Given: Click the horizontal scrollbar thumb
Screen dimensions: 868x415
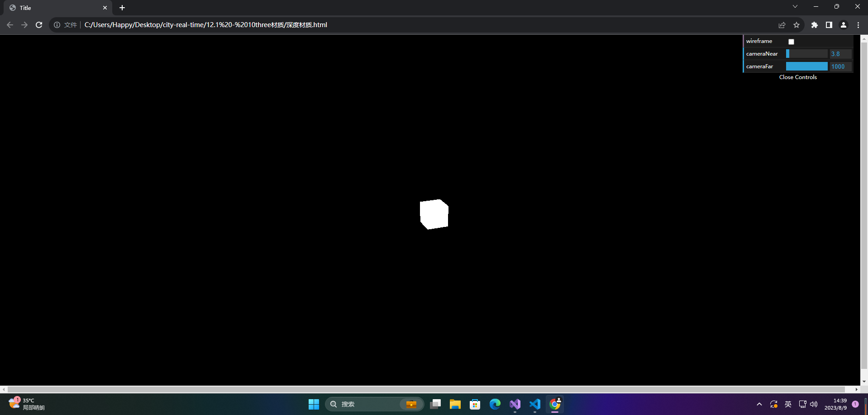Looking at the screenshot, I should click(426, 389).
